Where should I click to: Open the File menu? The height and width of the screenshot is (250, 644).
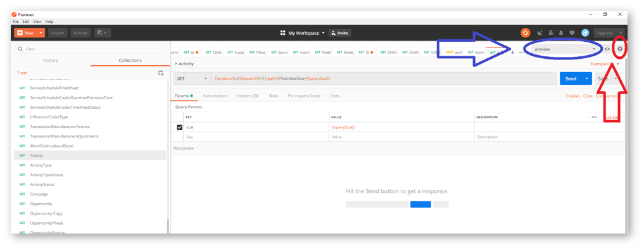16,22
